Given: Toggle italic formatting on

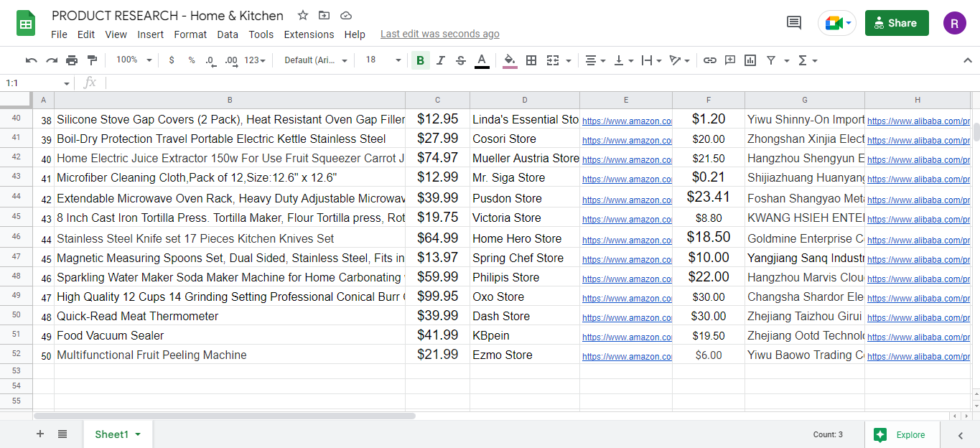Looking at the screenshot, I should pos(440,60).
